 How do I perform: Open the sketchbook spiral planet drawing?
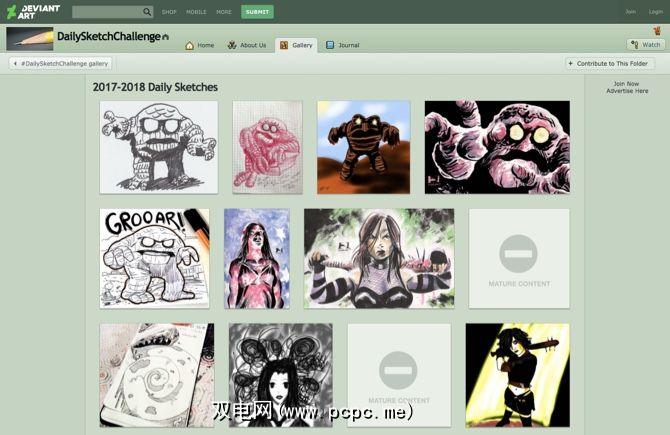coord(157,375)
